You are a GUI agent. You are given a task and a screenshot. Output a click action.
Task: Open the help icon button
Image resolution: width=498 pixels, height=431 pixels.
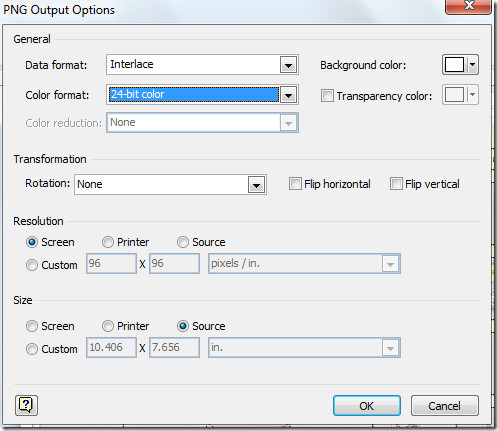(x=26, y=405)
